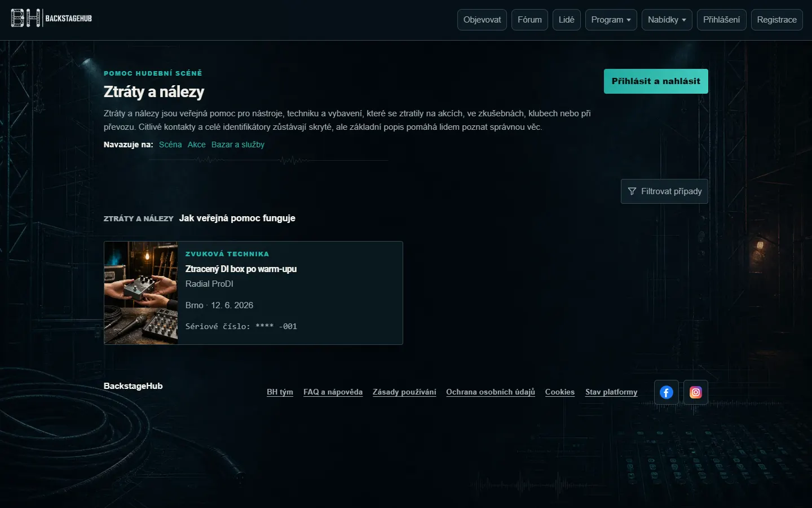This screenshot has width=812, height=508.
Task: Open the FAQ a nápověda footer link
Action: [333, 392]
